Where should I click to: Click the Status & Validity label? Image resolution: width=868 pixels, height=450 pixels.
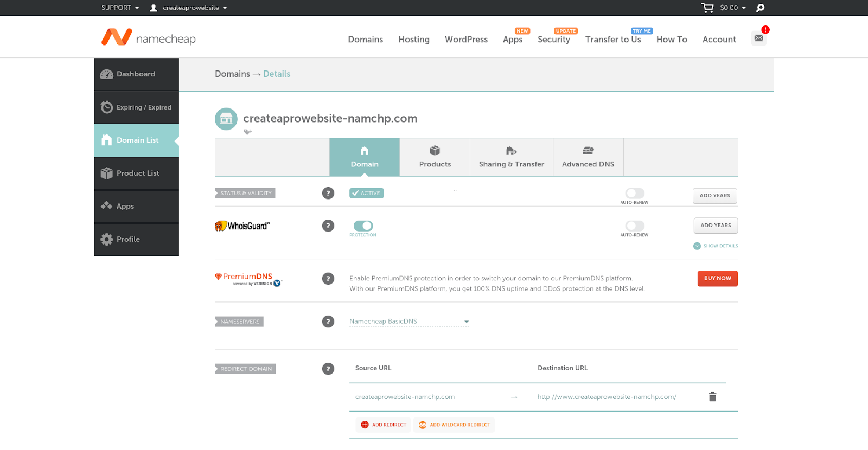pyautogui.click(x=245, y=193)
